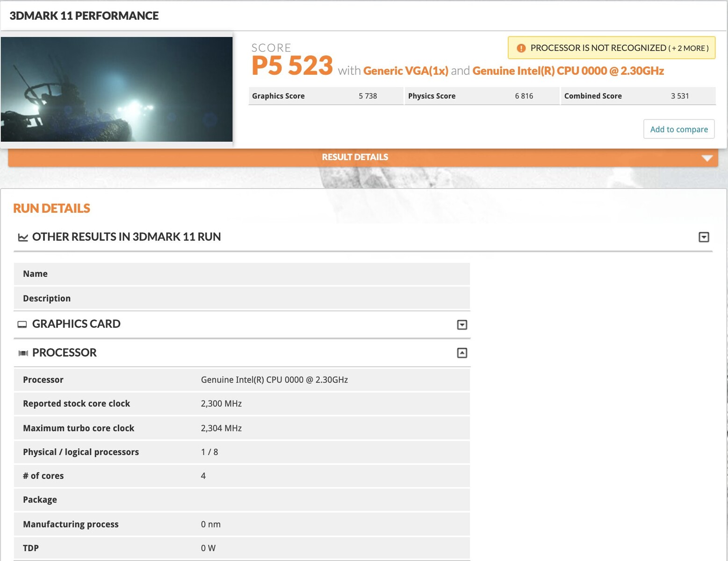Click the Processor section heading
This screenshot has height=561, width=728.
[x=65, y=353]
